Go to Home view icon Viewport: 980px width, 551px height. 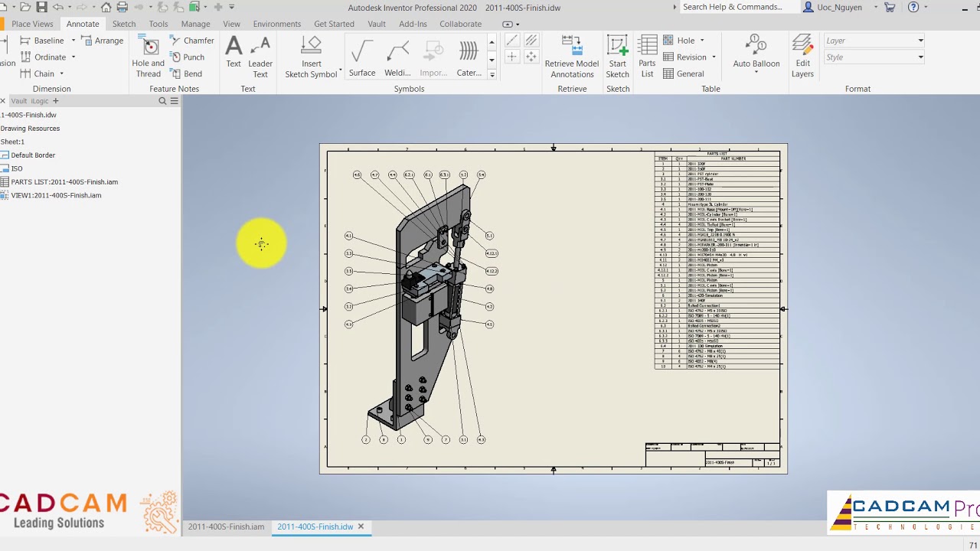106,7
